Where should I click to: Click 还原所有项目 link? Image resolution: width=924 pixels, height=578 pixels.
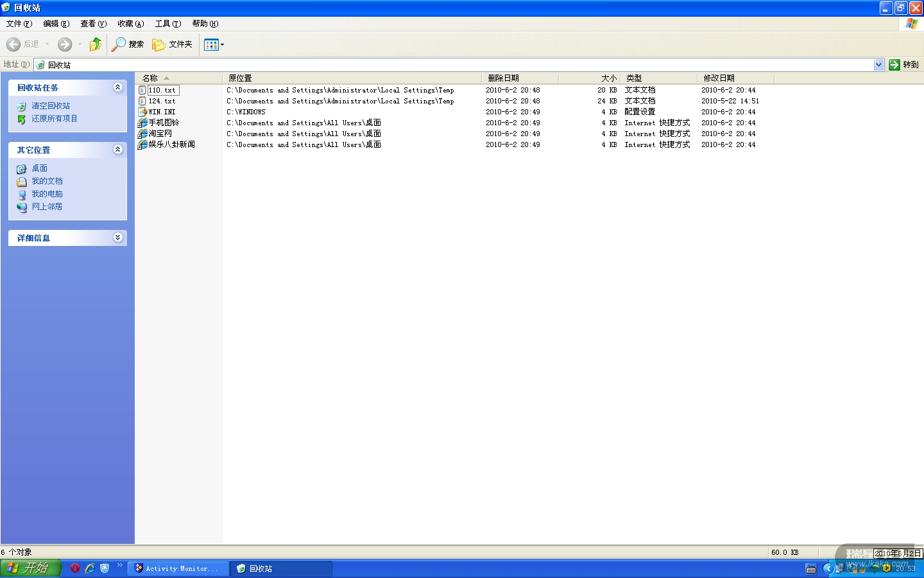(55, 119)
